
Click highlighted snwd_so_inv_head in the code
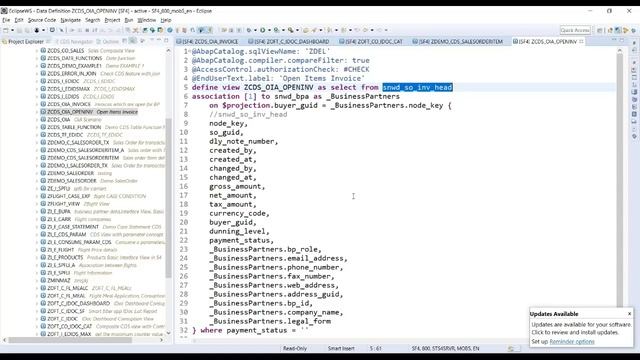pos(417,87)
